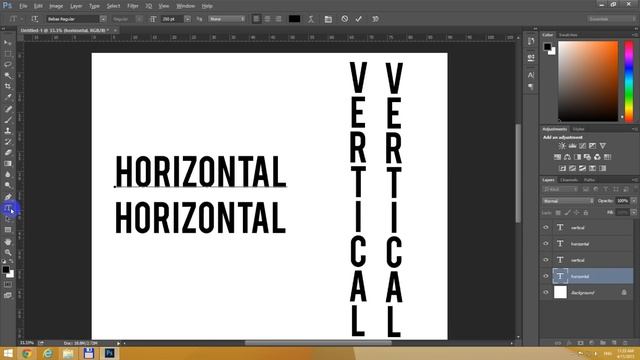Select the Gradient tool
The width and height of the screenshot is (640, 360).
pyautogui.click(x=8, y=163)
